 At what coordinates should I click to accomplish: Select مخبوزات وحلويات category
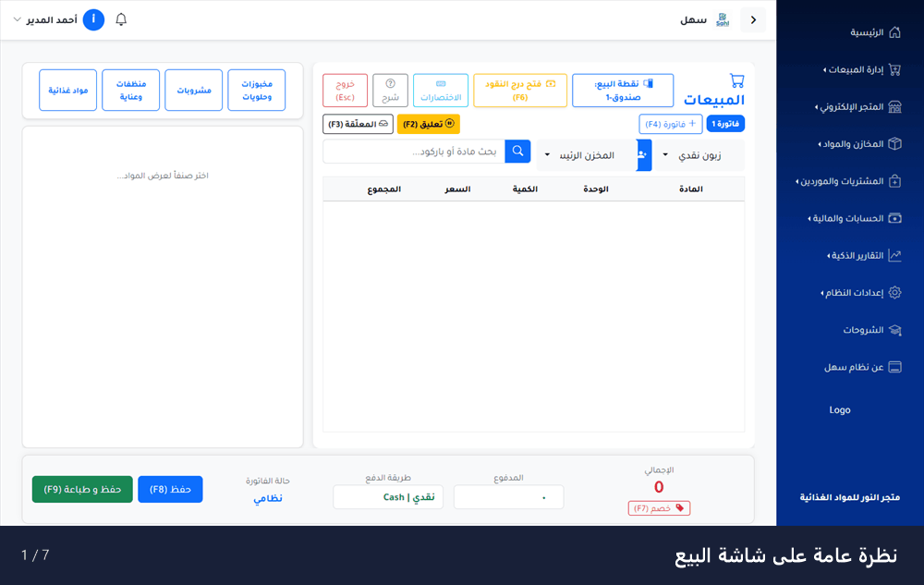coord(256,91)
